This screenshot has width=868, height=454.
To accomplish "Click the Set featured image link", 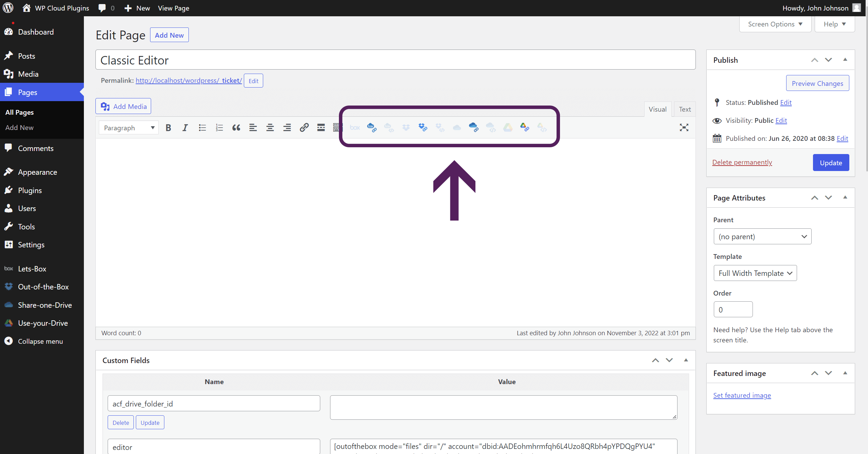I will tap(742, 395).
